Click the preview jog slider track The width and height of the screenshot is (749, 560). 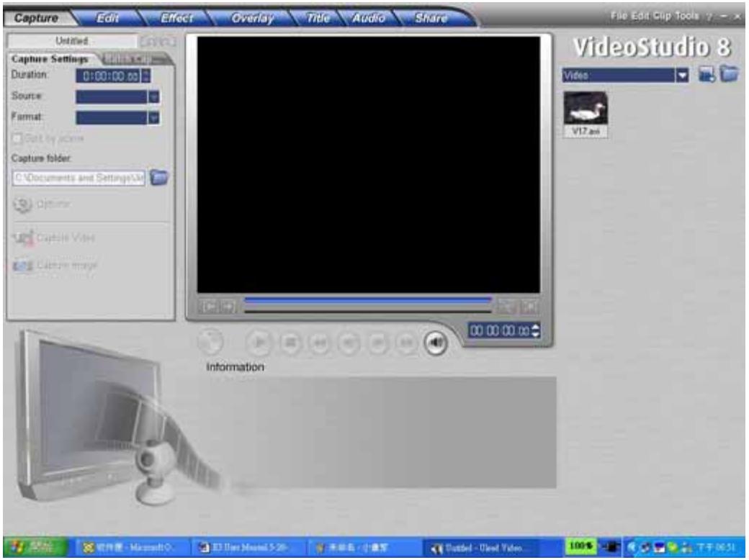[368, 311]
